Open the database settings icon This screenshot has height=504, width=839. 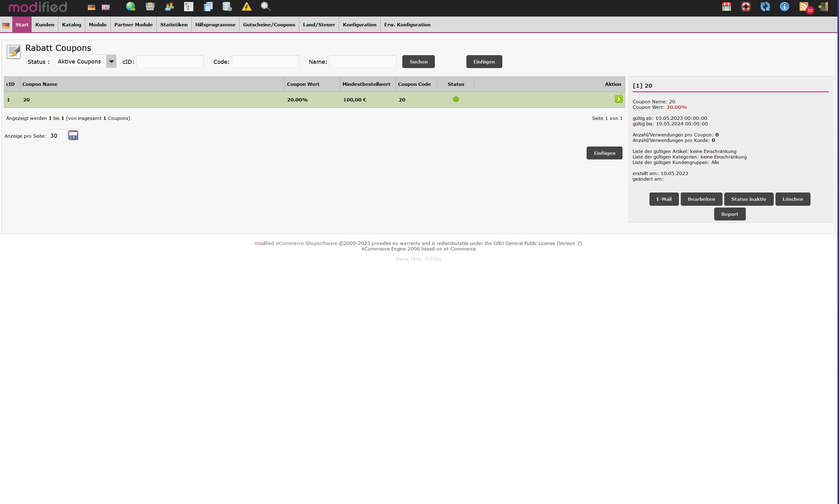point(227,7)
